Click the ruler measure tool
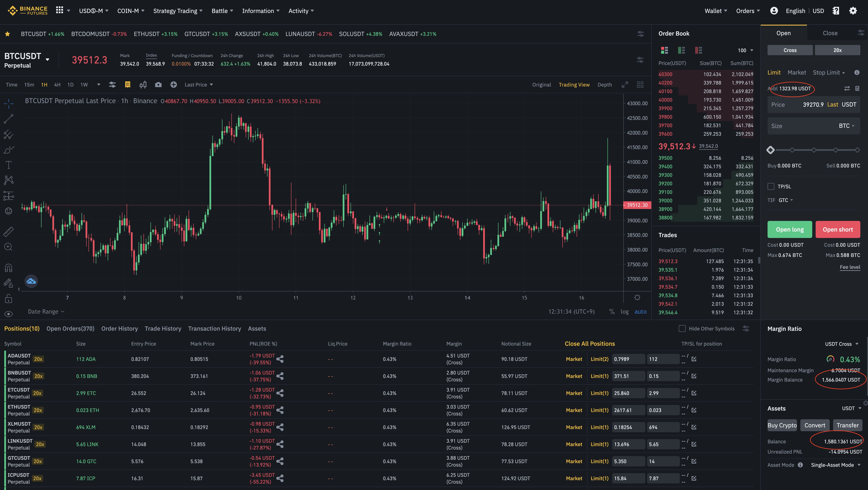Image resolution: width=868 pixels, height=490 pixels. point(9,231)
